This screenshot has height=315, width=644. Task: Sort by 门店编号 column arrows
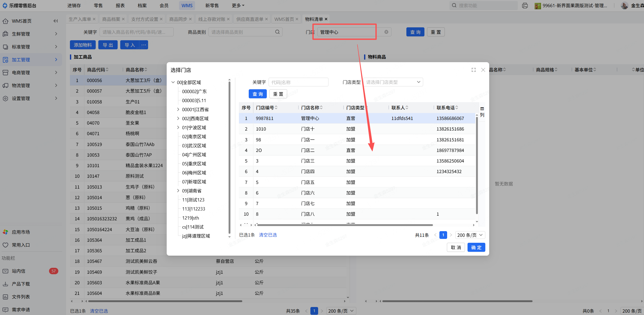(x=276, y=108)
